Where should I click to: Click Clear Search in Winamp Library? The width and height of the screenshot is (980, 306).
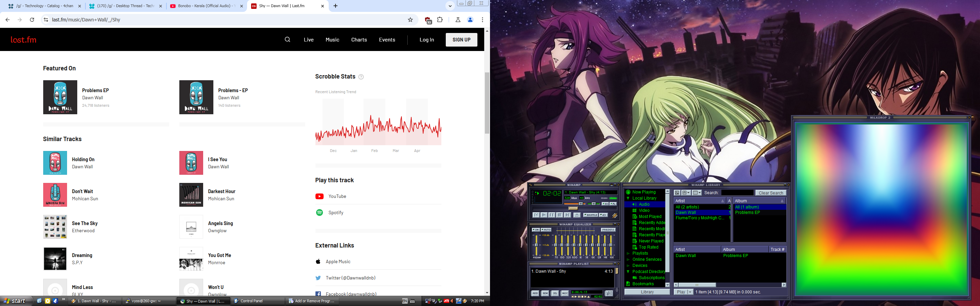pos(771,193)
